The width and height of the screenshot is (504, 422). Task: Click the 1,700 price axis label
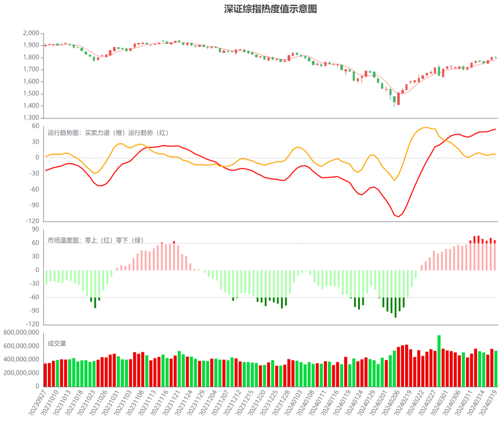[x=31, y=69]
